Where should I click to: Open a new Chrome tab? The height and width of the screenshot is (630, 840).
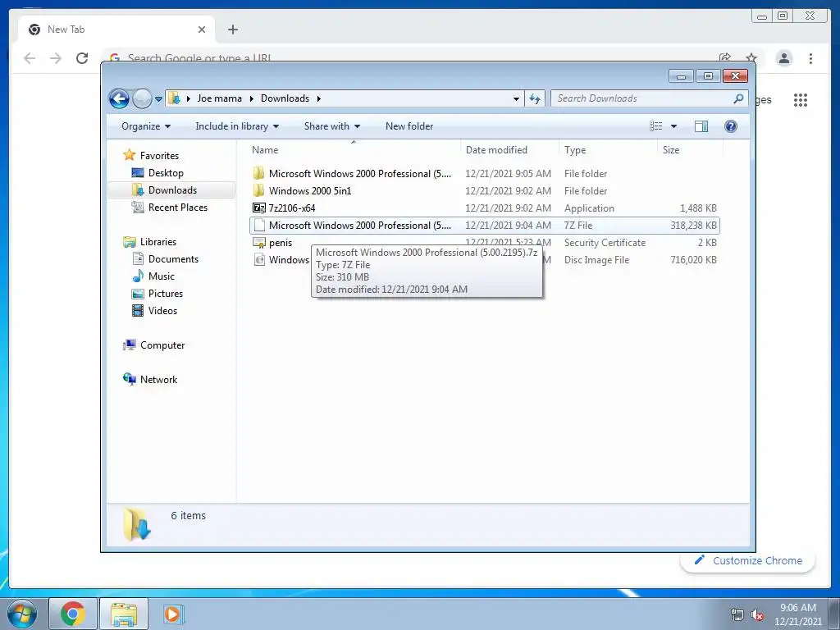pyautogui.click(x=232, y=30)
